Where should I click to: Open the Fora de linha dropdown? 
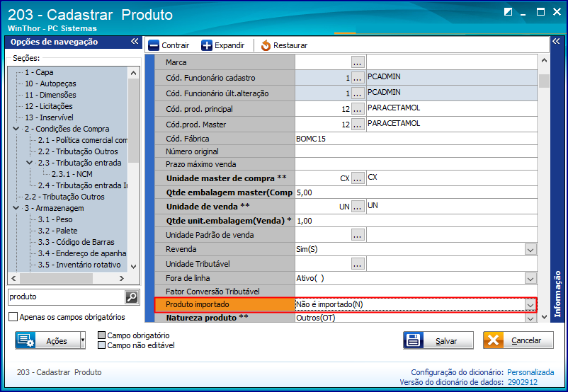(x=530, y=278)
